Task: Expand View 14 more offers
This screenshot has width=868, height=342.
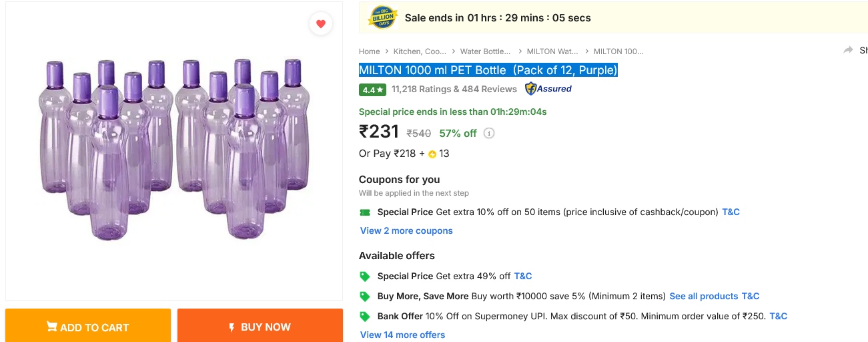Action: point(402,335)
